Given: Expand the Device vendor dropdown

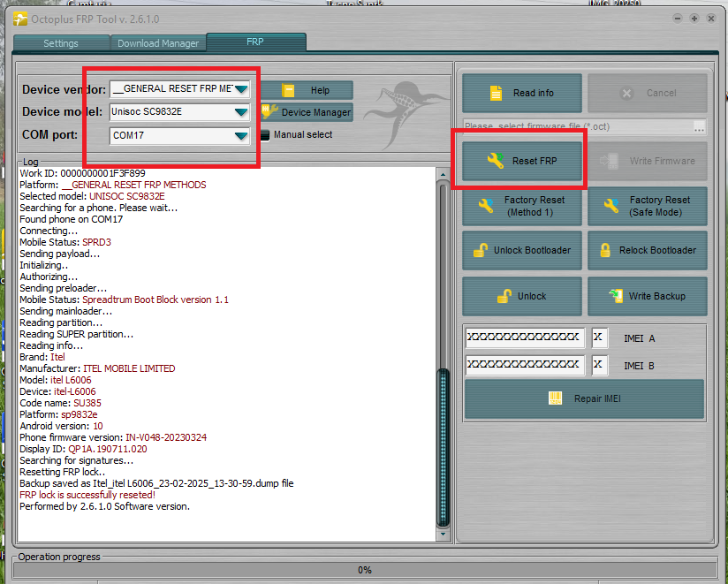Looking at the screenshot, I should (241, 89).
